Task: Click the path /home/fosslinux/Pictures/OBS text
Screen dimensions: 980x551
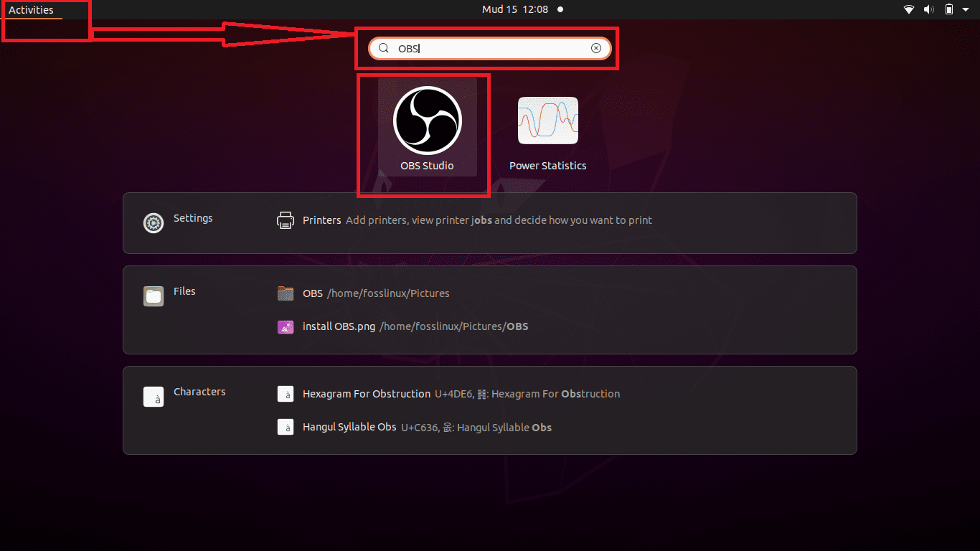Action: coord(453,326)
